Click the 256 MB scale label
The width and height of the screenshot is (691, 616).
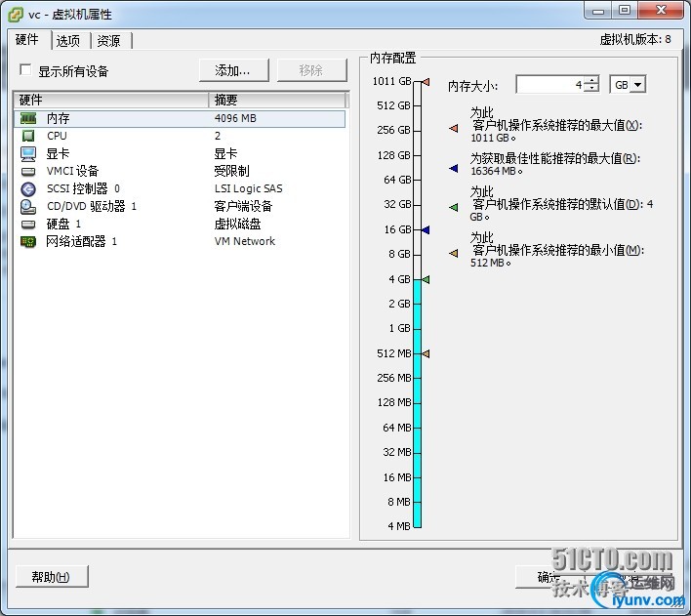click(394, 378)
